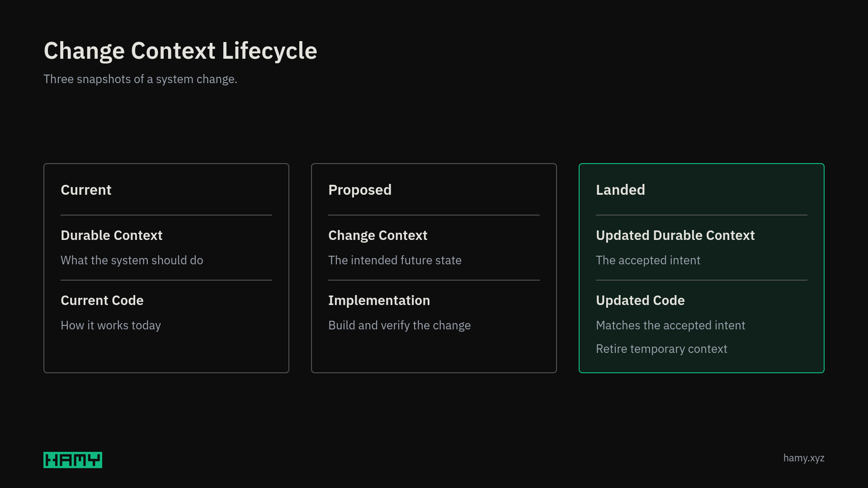Image resolution: width=868 pixels, height=488 pixels.
Task: Click "Retire temporary context" text
Action: [x=661, y=349]
